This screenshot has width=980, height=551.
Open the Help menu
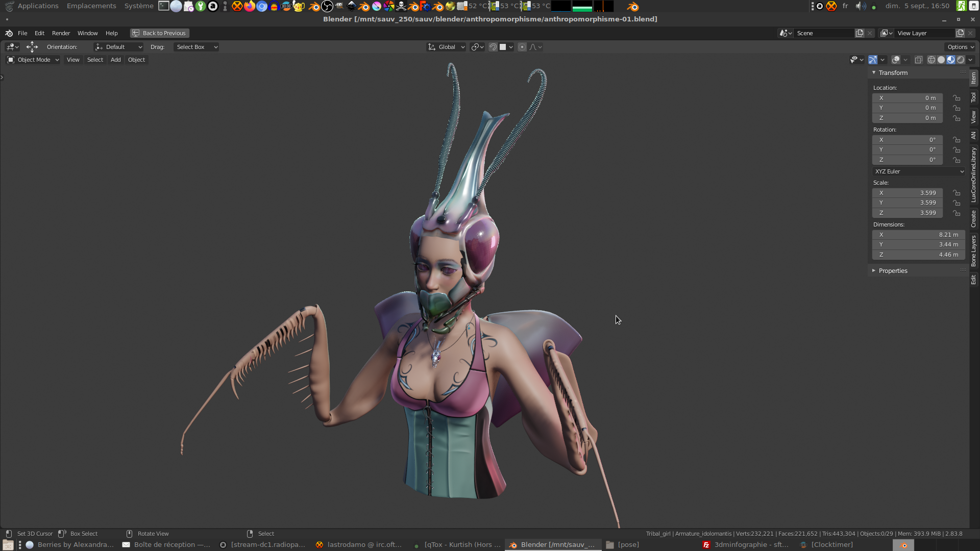(111, 33)
